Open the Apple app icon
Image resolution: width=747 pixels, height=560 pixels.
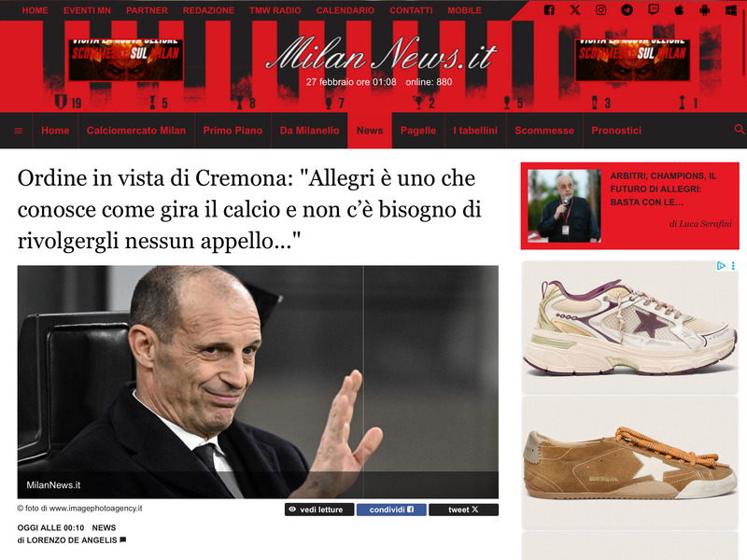(x=679, y=10)
